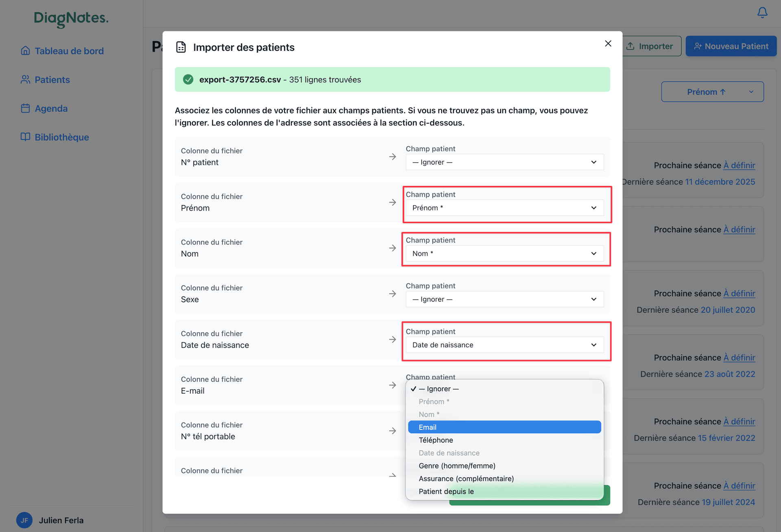Click the JF user avatar
The image size is (781, 532).
click(x=24, y=520)
